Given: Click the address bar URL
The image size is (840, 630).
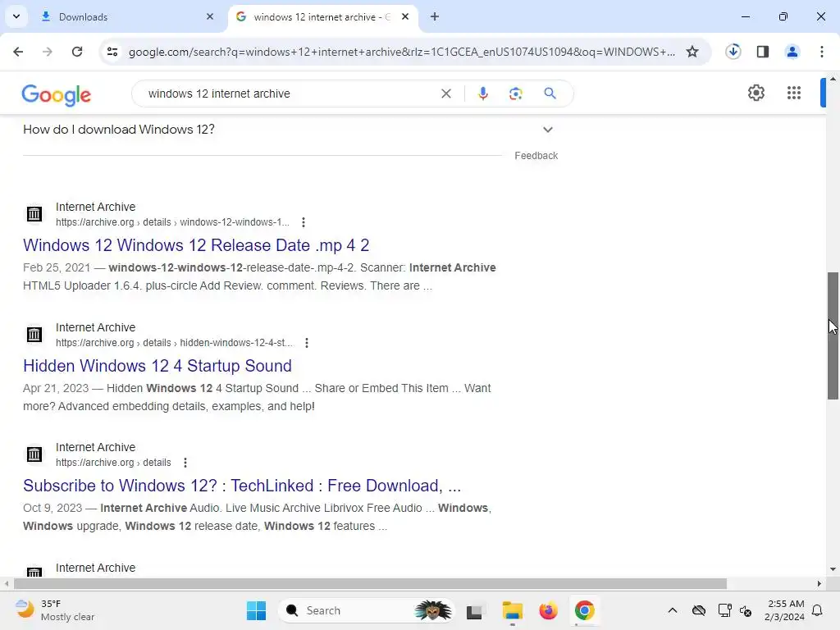Looking at the screenshot, I should coord(402,52).
